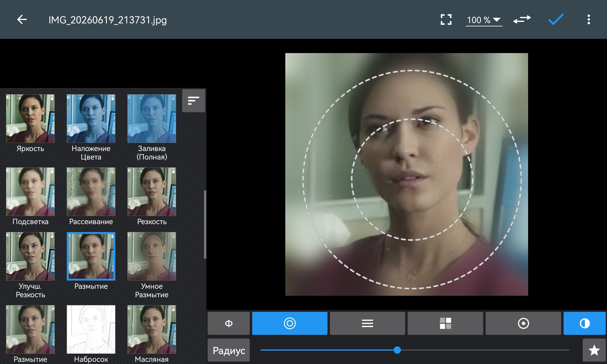The width and height of the screenshot is (607, 364).
Task: Open the three-dot overflow menu
Action: pyautogui.click(x=588, y=20)
